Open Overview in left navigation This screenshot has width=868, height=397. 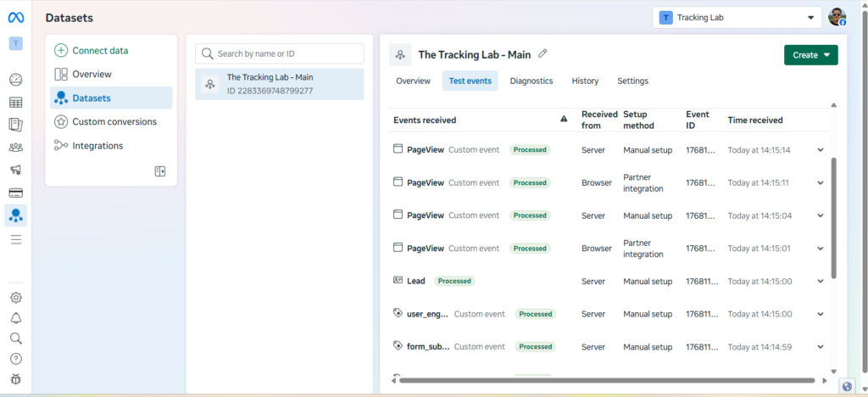[x=111, y=74]
